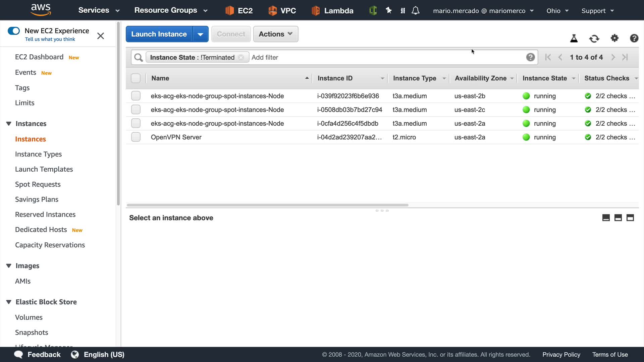The image size is (644, 362).
Task: Open the help question mark icon
Action: click(634, 38)
